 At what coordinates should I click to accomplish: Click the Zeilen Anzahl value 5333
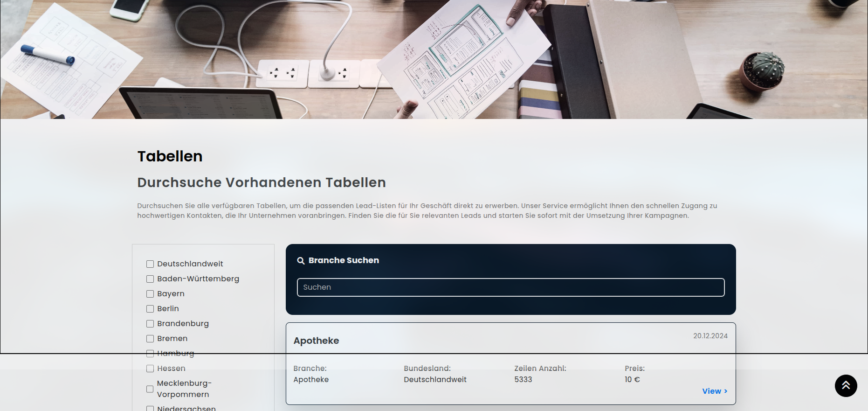coord(523,380)
